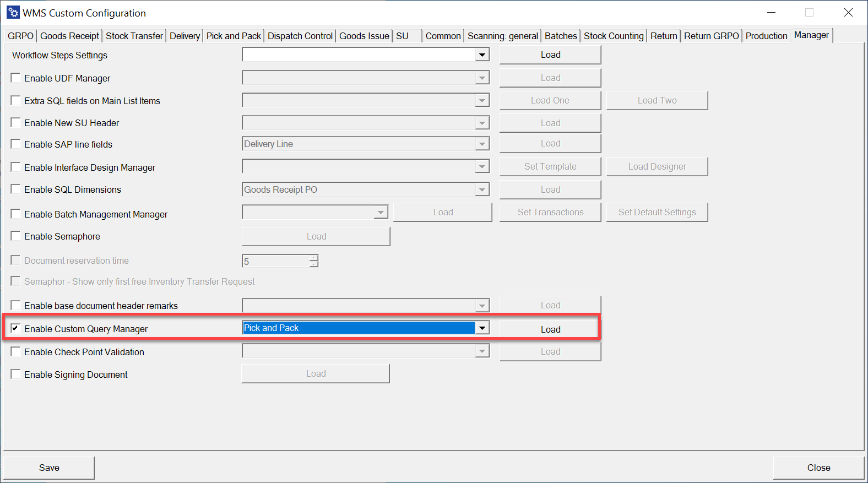The height and width of the screenshot is (483, 868).
Task: Click Load next to Workflow Steps Settings
Action: tap(550, 55)
